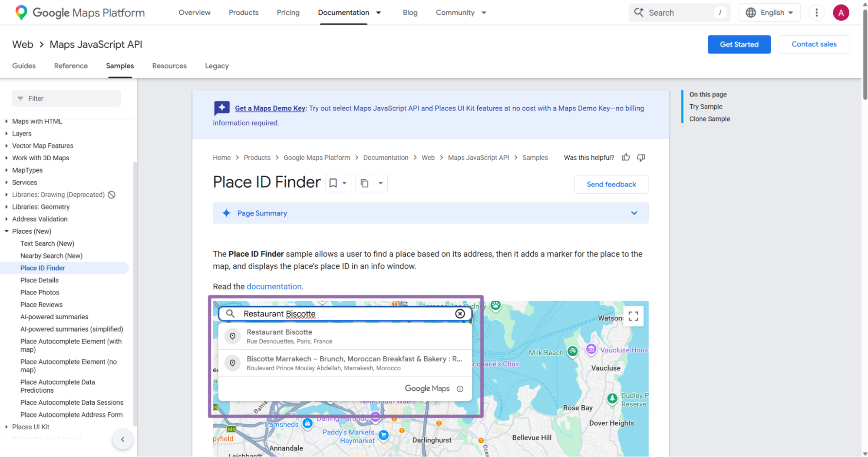Screen dimensions: 868x457
Task: Bookmark the Place ID Finder page
Action: point(333,183)
